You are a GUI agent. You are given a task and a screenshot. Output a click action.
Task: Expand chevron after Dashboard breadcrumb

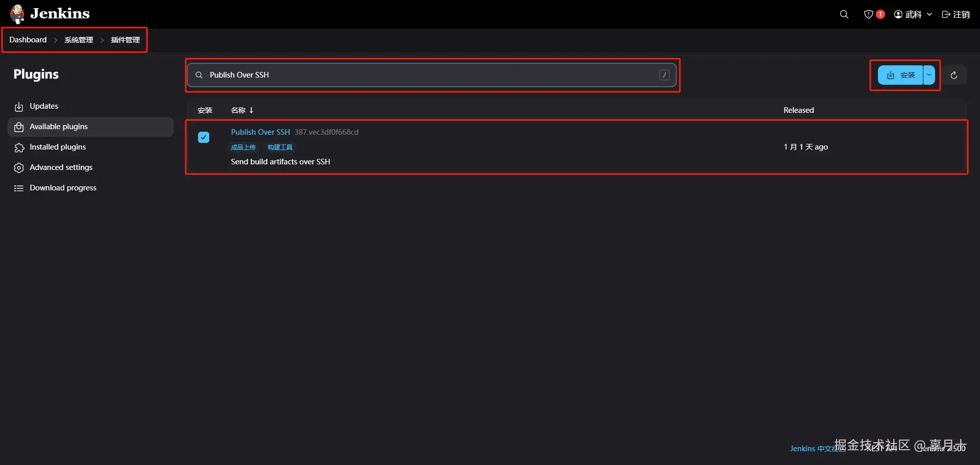point(56,40)
